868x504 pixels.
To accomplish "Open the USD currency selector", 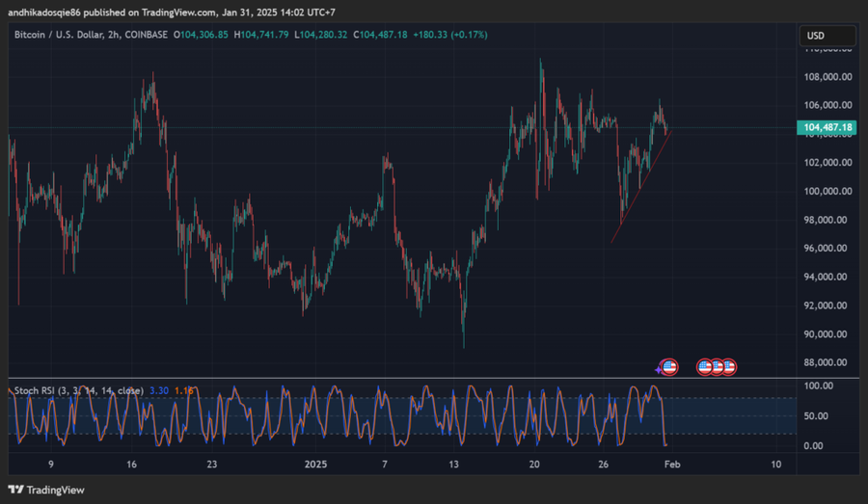I will pos(827,36).
